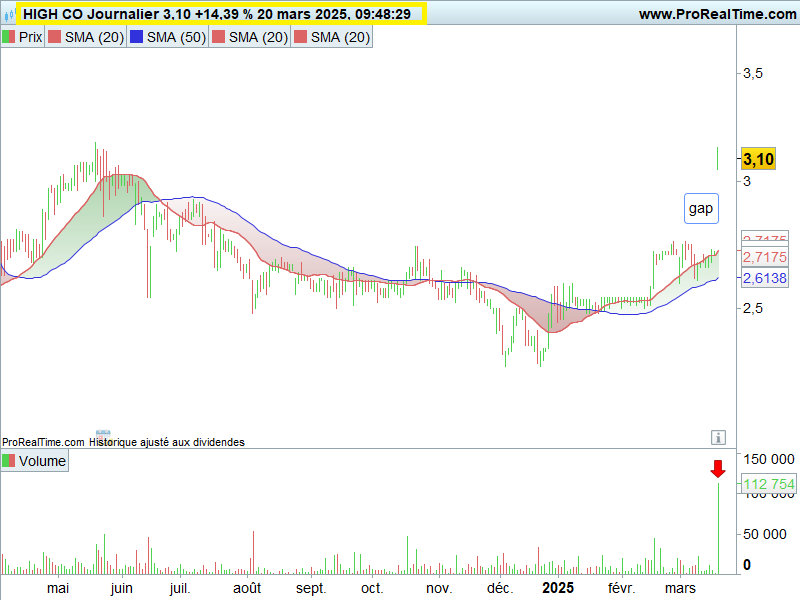Click the 2,5 price axis label

(753, 308)
